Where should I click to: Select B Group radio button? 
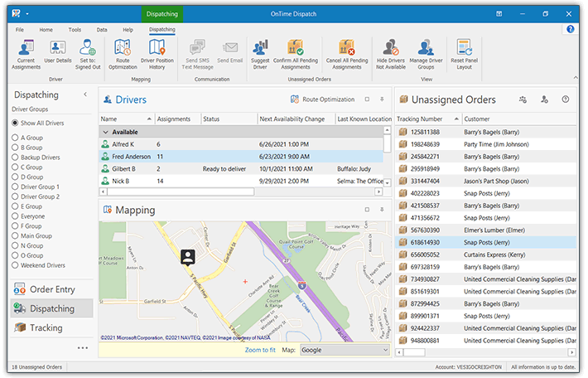click(15, 148)
